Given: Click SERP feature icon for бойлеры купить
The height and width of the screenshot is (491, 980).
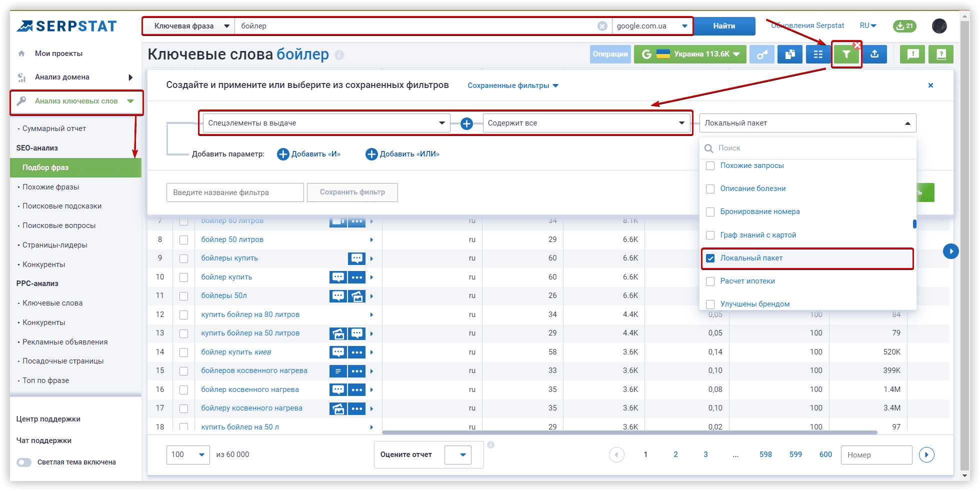Looking at the screenshot, I should click(356, 258).
